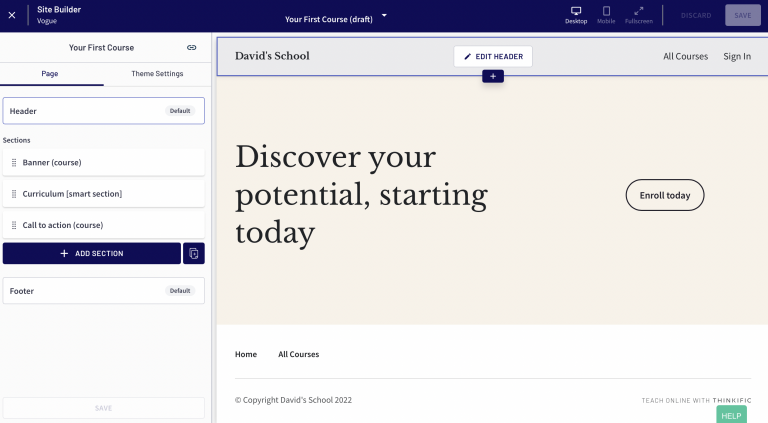Image resolution: width=768 pixels, height=423 pixels.
Task: Open the Banner (course) section
Action: click(103, 163)
